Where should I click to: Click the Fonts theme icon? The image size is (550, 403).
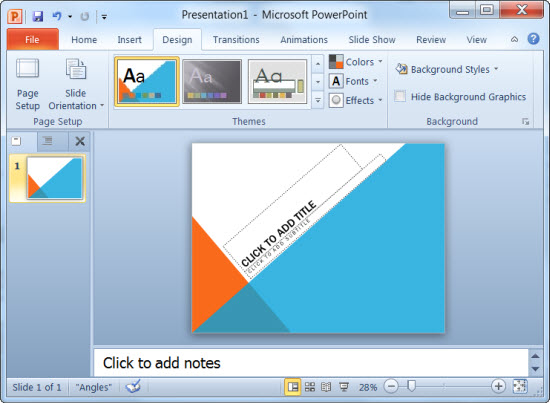(x=336, y=81)
